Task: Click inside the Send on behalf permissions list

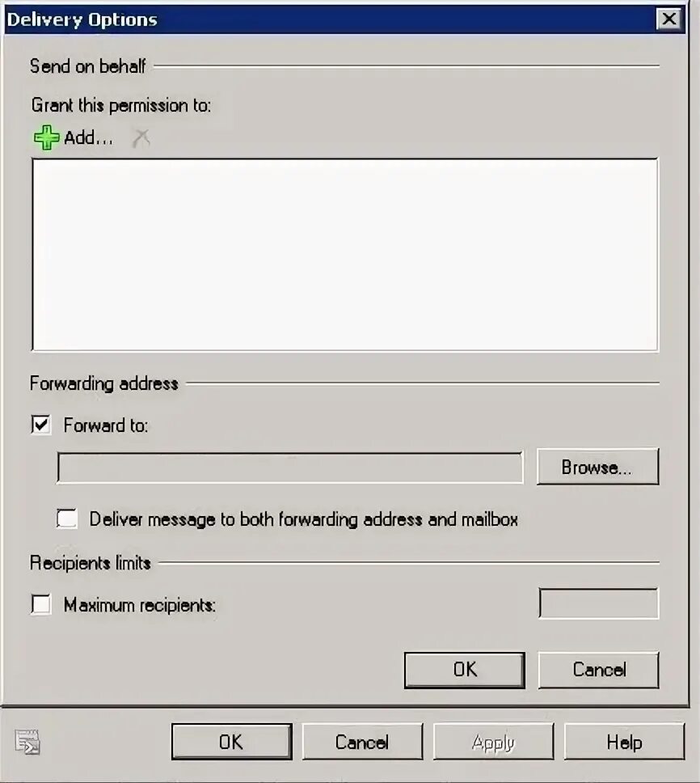Action: [345, 255]
